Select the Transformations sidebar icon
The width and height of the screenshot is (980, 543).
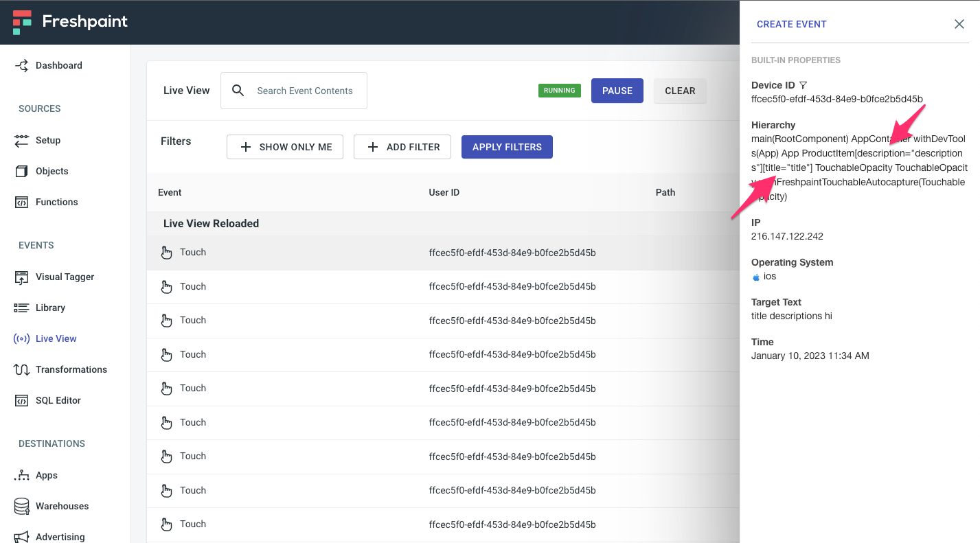(x=22, y=370)
